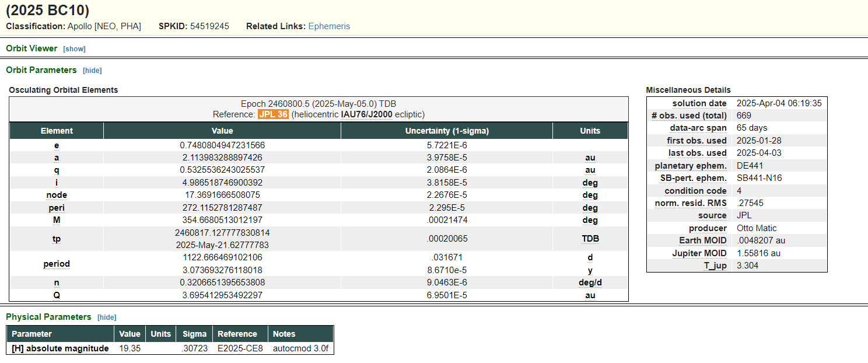The image size is (868, 363).
Task: Click the '[H] absolute magnitude' parameter
Action: [x=60, y=348]
